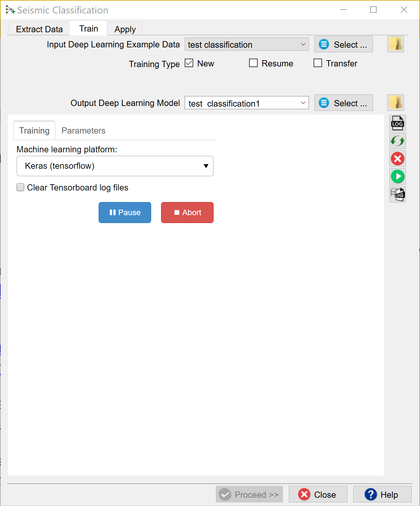Switch to the Extract Data tab
Screen dimensions: 420x506
39,29
